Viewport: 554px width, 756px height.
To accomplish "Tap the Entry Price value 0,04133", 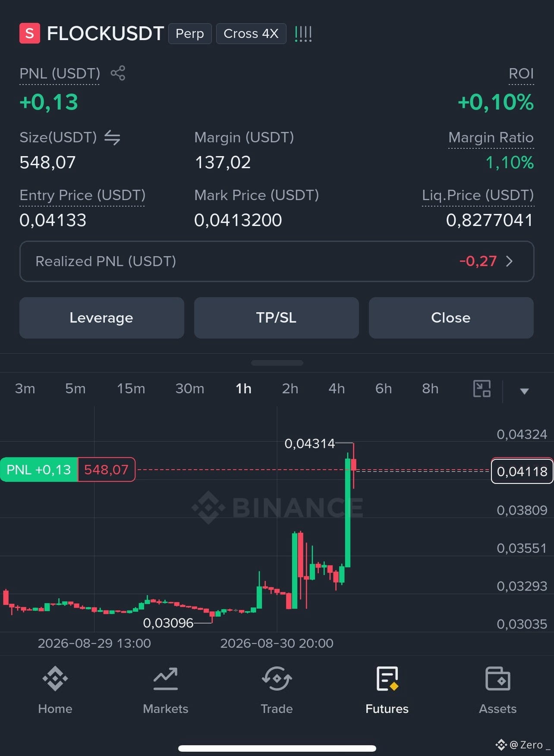I will (x=53, y=220).
